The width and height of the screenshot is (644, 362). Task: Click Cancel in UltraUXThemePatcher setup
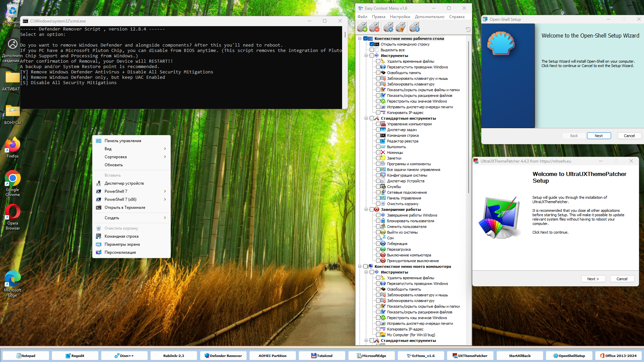click(x=622, y=279)
